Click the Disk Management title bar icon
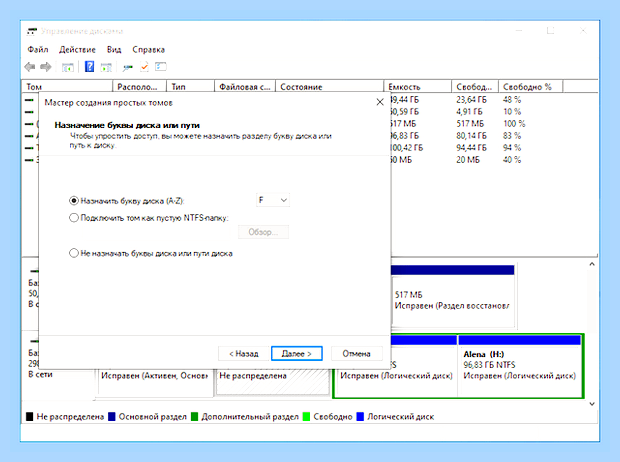The image size is (620, 462). tap(32, 31)
